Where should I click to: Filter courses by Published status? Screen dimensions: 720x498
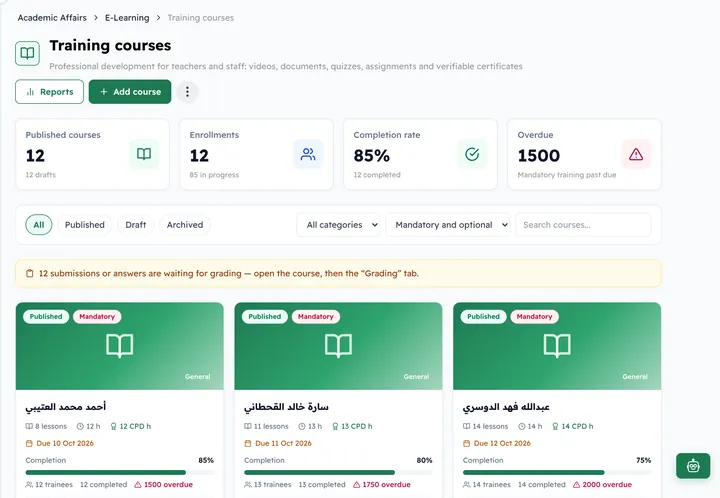pyautogui.click(x=84, y=225)
